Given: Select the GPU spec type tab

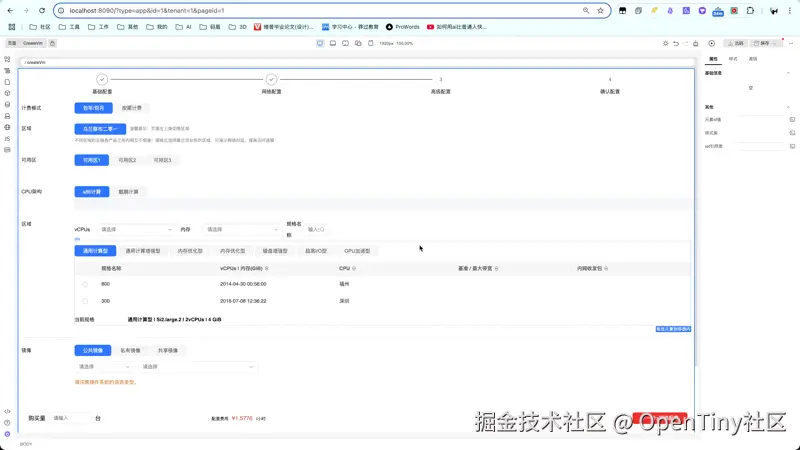Looking at the screenshot, I should coord(357,251).
